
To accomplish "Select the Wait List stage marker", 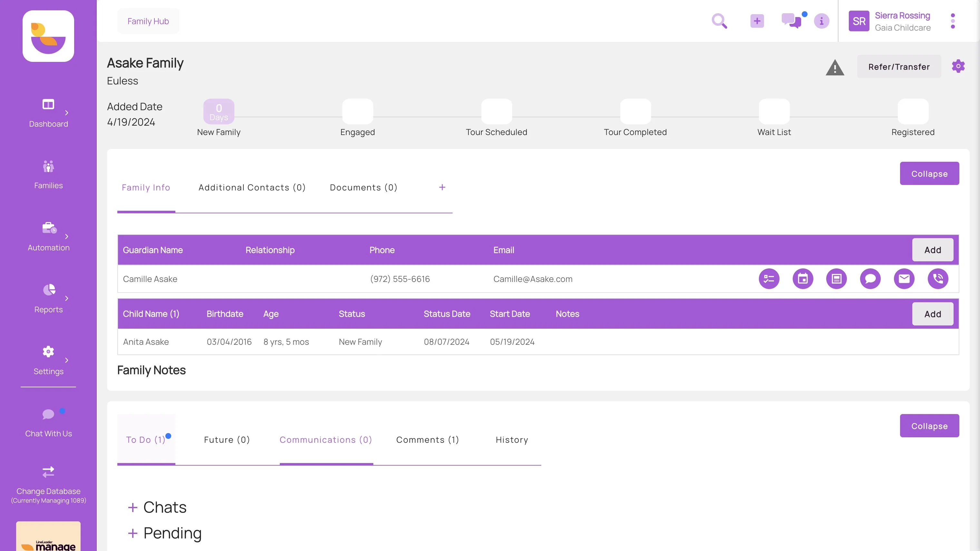I will pyautogui.click(x=774, y=111).
